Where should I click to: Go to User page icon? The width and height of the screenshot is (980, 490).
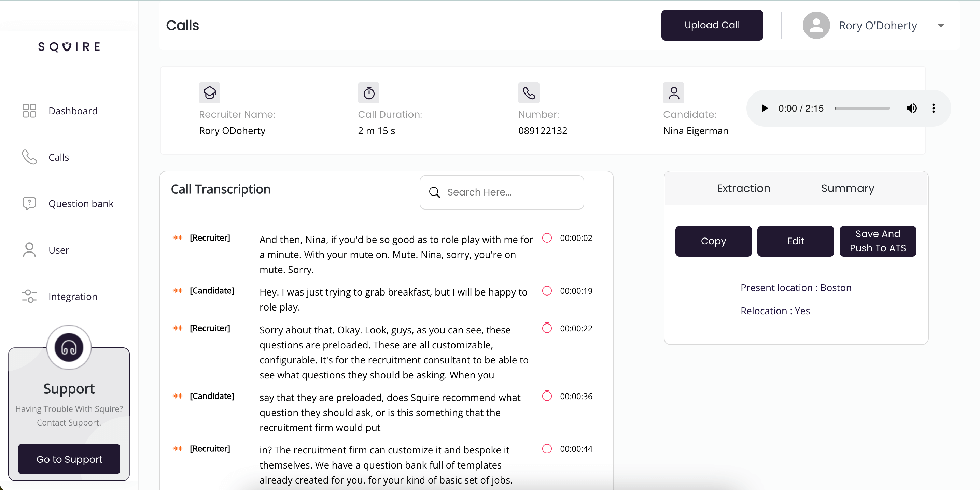coord(29,250)
